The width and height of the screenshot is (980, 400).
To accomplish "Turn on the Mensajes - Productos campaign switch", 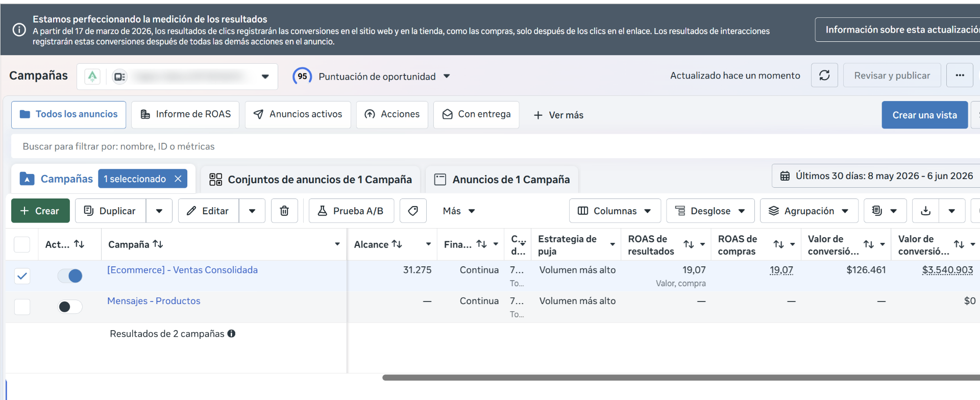I will (x=70, y=307).
